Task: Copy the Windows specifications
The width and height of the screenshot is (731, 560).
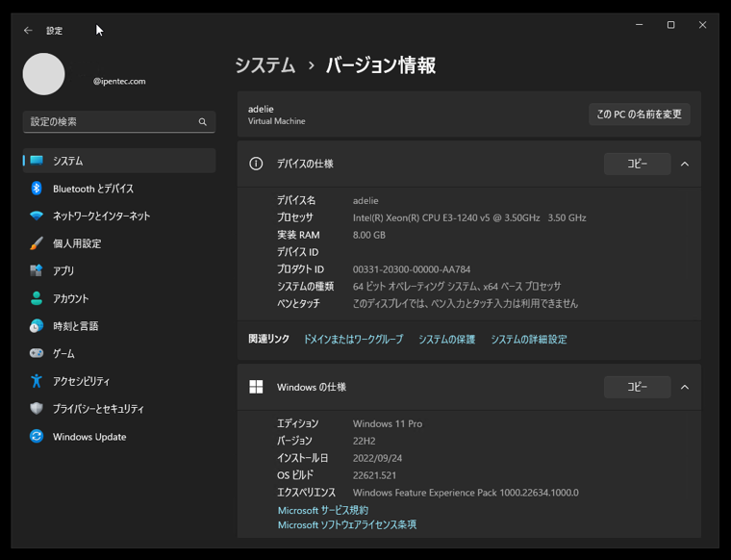Action: click(x=638, y=387)
